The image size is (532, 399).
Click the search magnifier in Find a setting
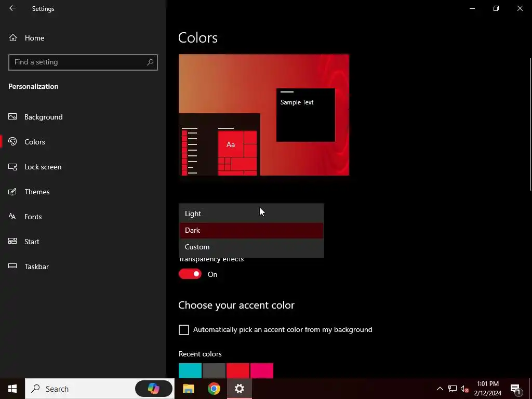coord(150,62)
